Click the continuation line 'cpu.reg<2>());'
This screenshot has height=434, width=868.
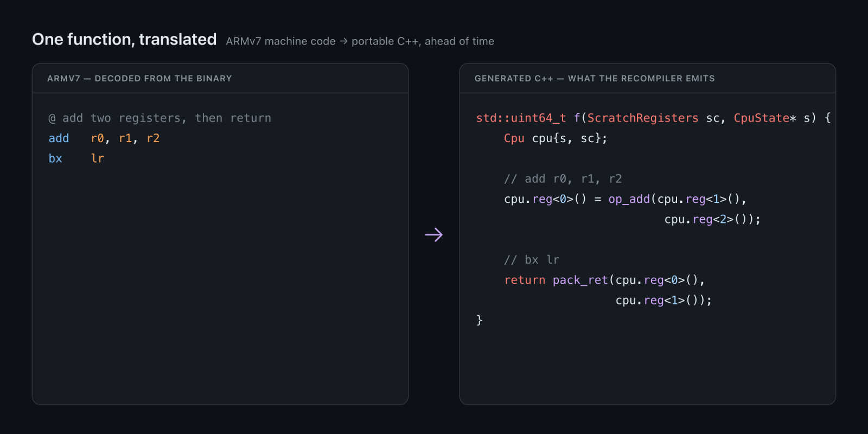712,219
